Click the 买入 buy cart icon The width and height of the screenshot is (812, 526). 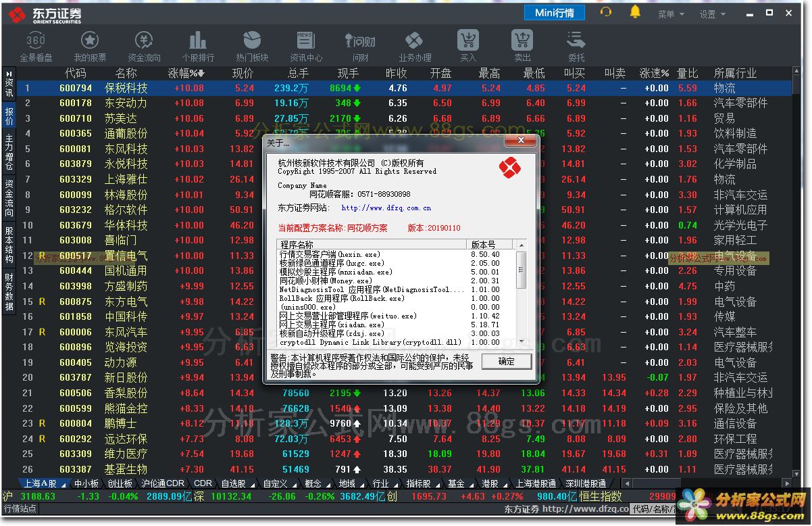[468, 40]
